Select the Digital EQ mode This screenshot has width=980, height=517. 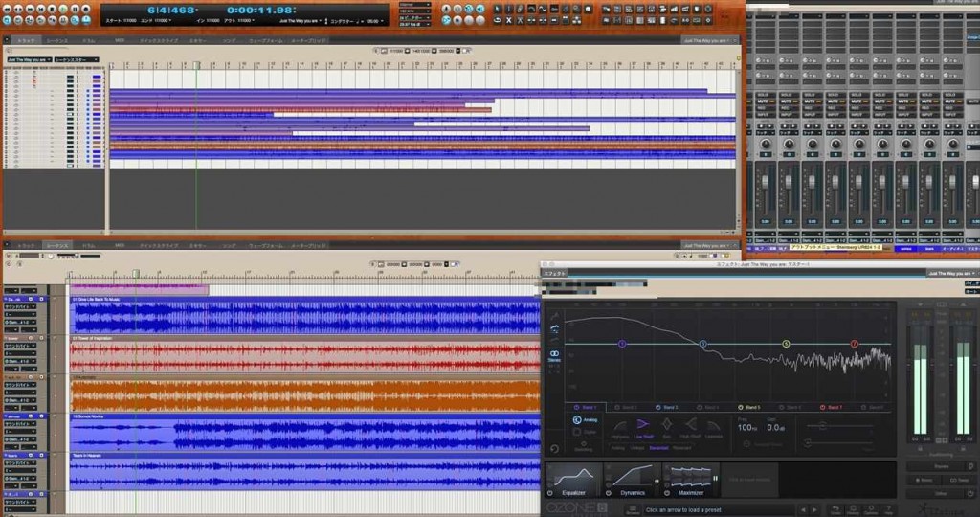(x=585, y=432)
